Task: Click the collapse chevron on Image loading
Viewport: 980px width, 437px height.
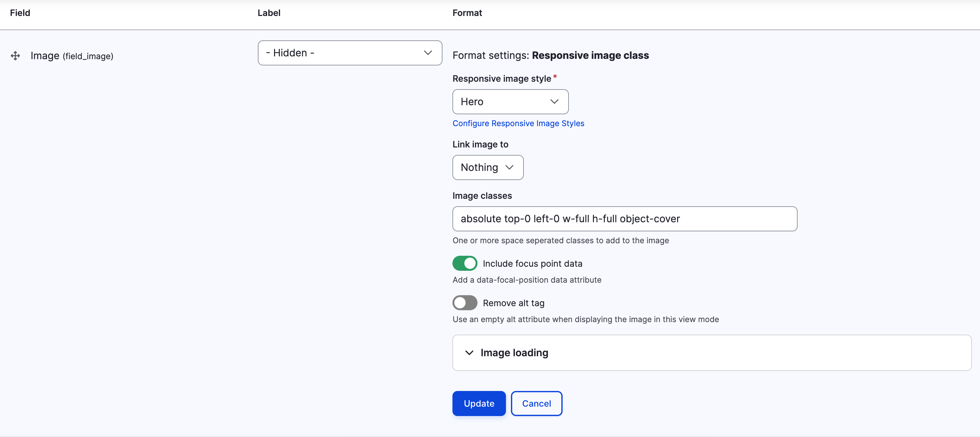Action: click(x=469, y=352)
